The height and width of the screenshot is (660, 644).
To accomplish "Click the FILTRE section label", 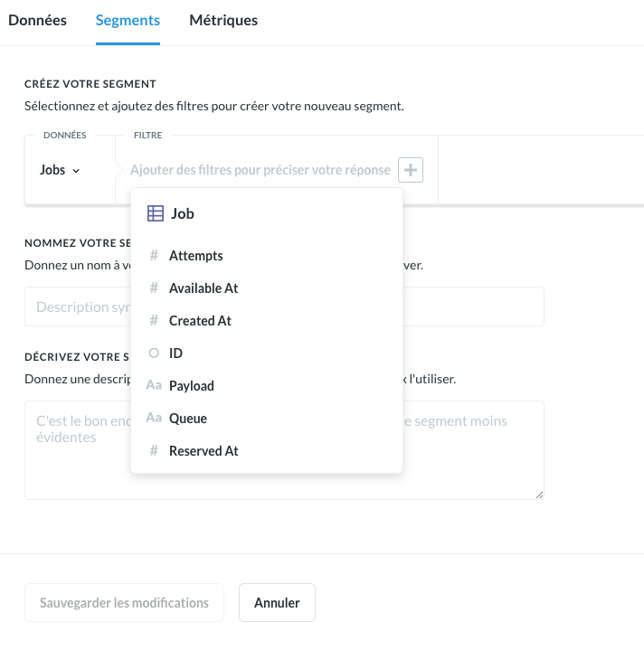I will click(147, 135).
